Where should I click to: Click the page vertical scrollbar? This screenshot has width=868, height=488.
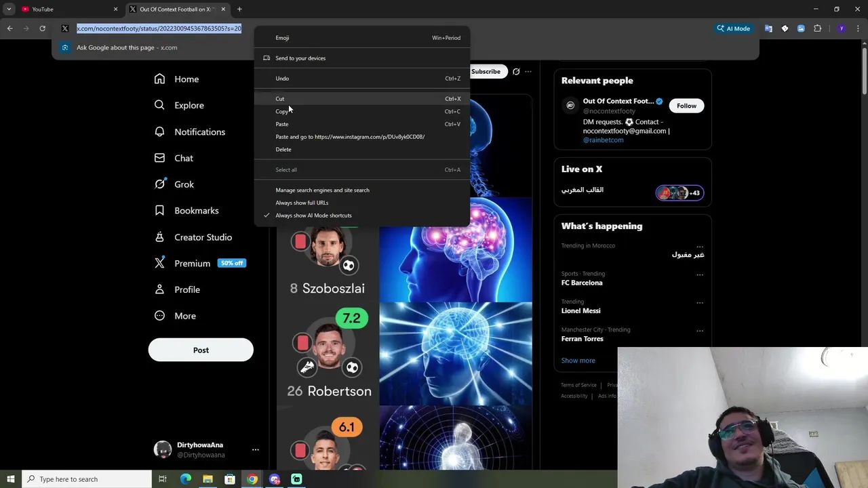point(864,71)
